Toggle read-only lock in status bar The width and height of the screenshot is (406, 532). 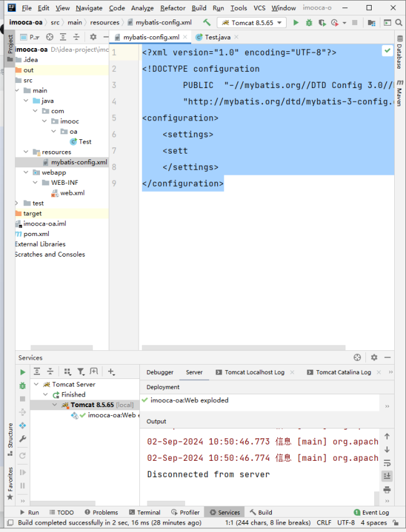[395, 523]
